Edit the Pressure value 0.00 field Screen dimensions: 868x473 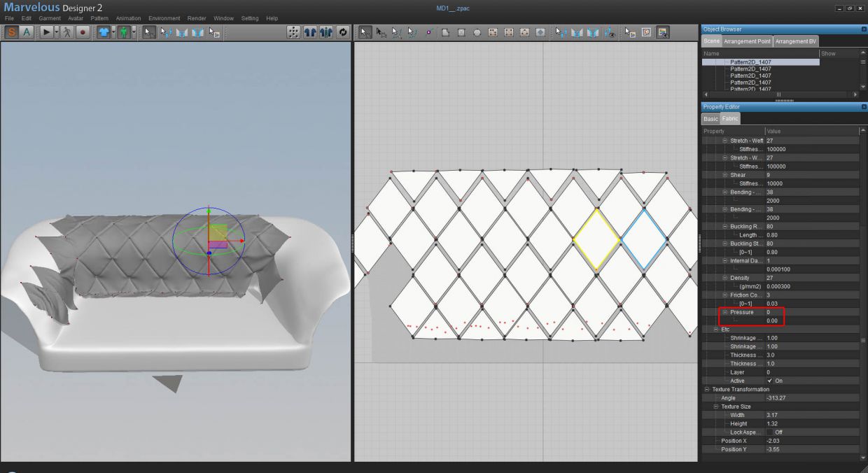coord(811,320)
